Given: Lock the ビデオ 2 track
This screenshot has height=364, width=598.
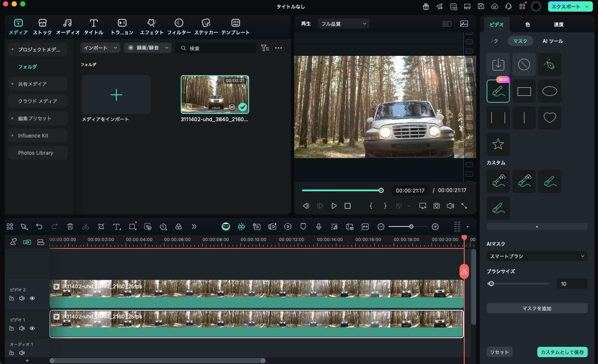Looking at the screenshot, I should pyautogui.click(x=12, y=298).
